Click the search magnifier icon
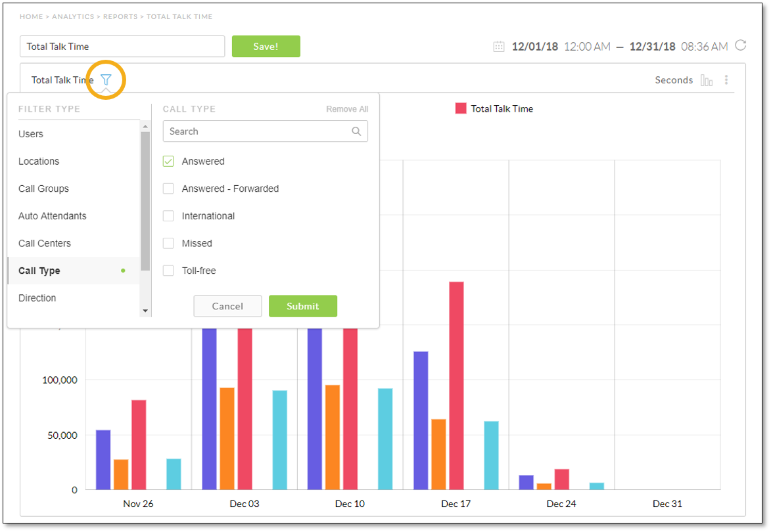This screenshot has height=532, width=771. pyautogui.click(x=356, y=131)
